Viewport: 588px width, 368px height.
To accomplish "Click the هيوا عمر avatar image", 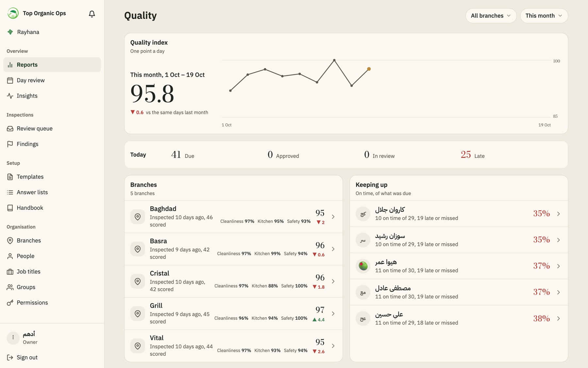I will click(x=363, y=266).
